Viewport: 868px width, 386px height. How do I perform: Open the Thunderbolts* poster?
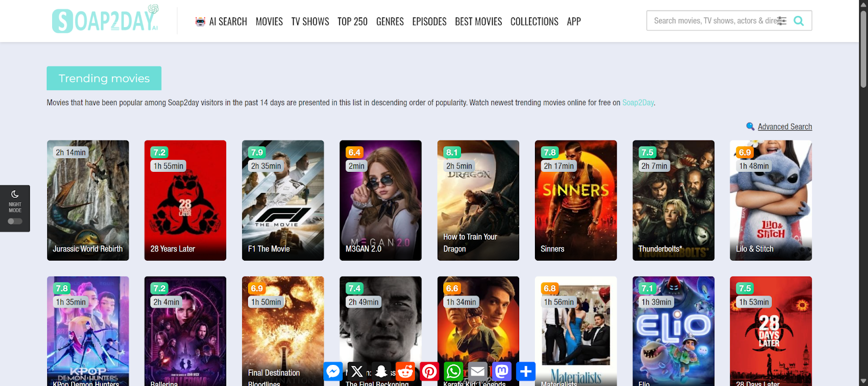pos(673,201)
